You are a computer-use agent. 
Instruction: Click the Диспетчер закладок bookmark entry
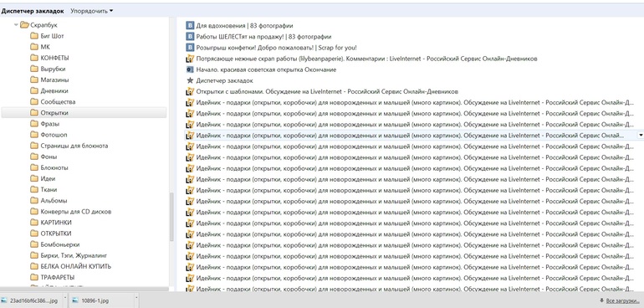(x=224, y=80)
